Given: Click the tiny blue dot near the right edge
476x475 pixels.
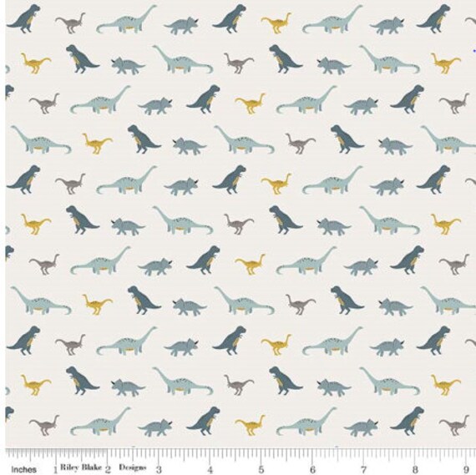Looking at the screenshot, I should coord(474,51).
